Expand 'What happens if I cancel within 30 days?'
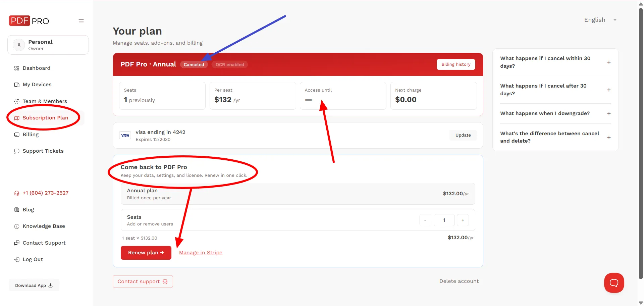The image size is (644, 306). [555, 62]
